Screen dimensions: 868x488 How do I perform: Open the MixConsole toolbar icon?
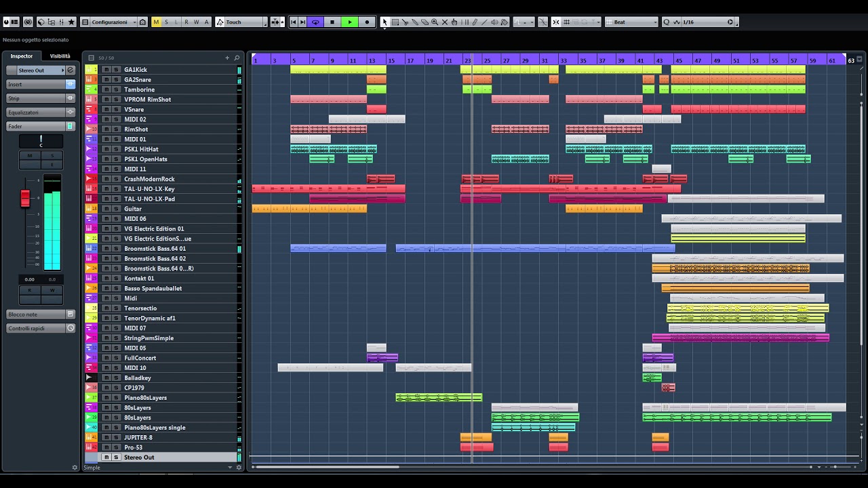pyautogui.click(x=61, y=22)
